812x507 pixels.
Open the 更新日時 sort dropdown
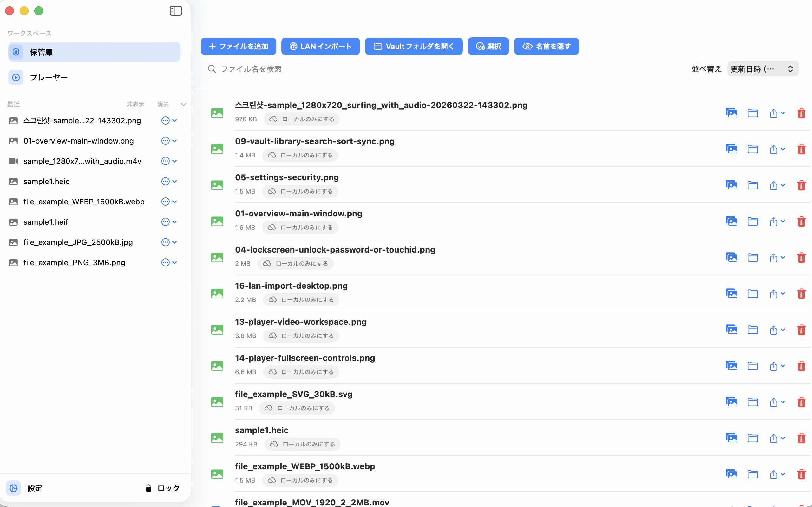tap(762, 69)
